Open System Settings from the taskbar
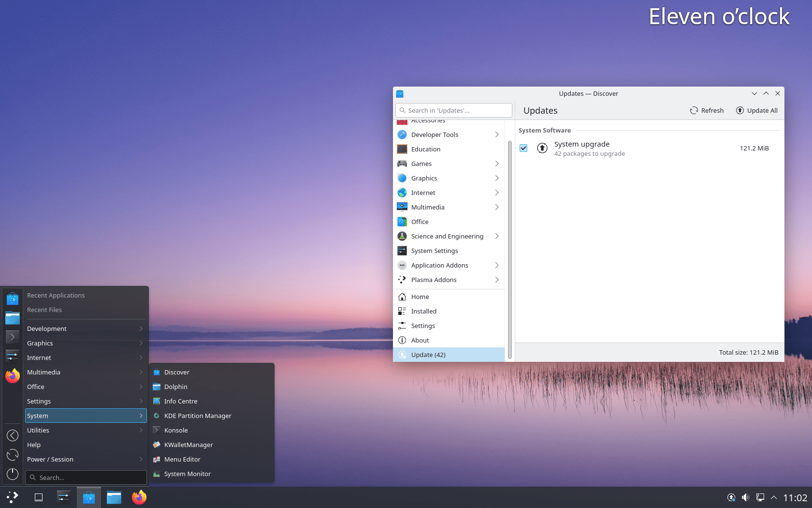Viewport: 812px width, 508px height. pyautogui.click(x=64, y=497)
